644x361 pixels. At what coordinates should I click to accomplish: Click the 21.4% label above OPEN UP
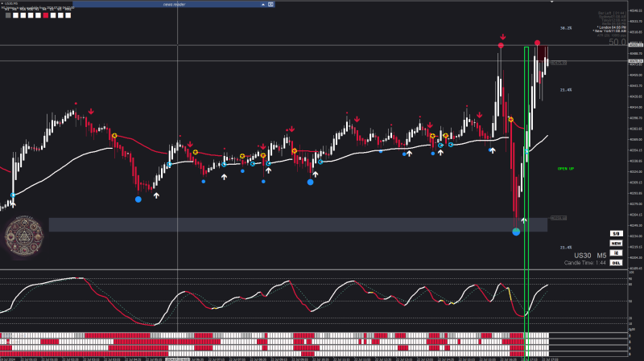point(566,90)
